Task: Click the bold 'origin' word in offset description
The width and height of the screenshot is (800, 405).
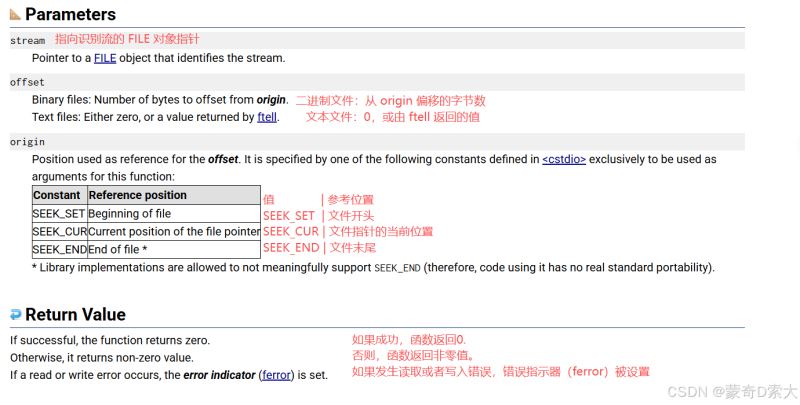Action: pos(271,99)
